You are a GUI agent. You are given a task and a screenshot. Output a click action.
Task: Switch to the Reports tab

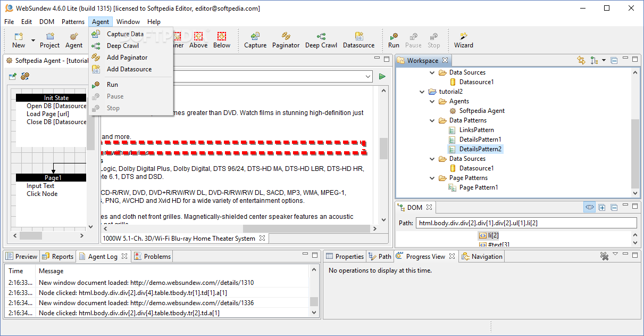[58, 257]
